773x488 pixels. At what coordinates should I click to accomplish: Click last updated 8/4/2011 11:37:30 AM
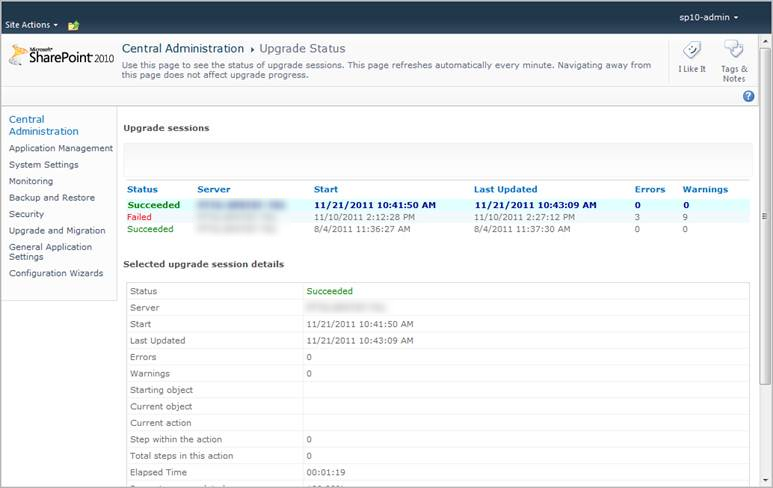pyautogui.click(x=522, y=229)
